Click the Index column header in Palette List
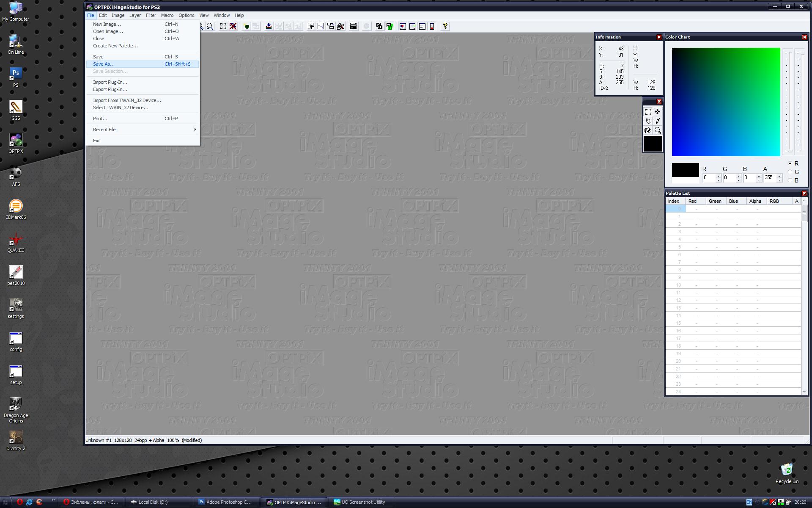 [x=675, y=201]
